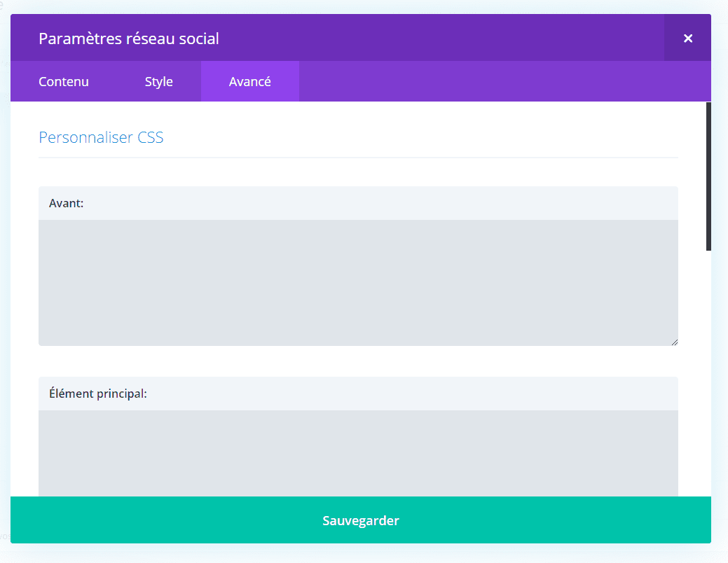
Task: Switch to the Contenu tab
Action: pos(63,81)
